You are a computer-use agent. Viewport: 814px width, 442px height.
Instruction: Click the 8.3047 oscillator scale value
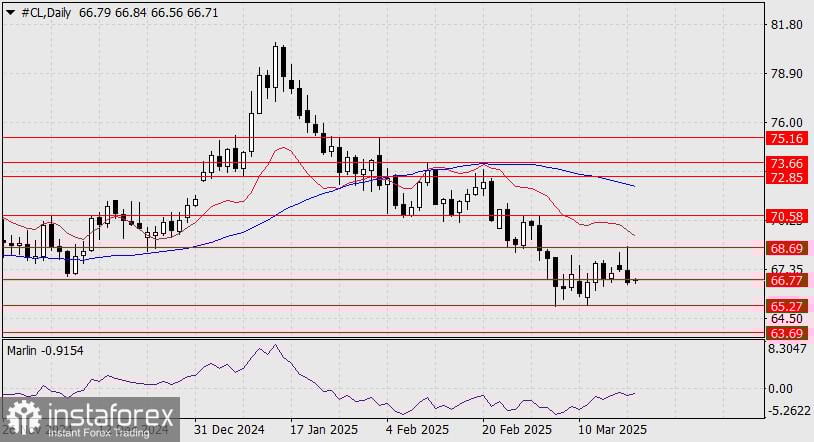pyautogui.click(x=788, y=349)
